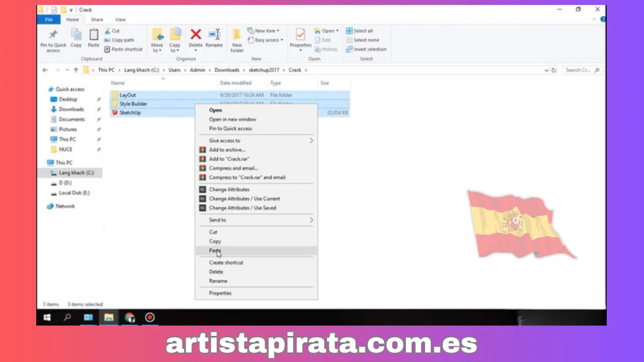
Task: Click the Chrome icon on the taskbar
Action: coord(129,318)
